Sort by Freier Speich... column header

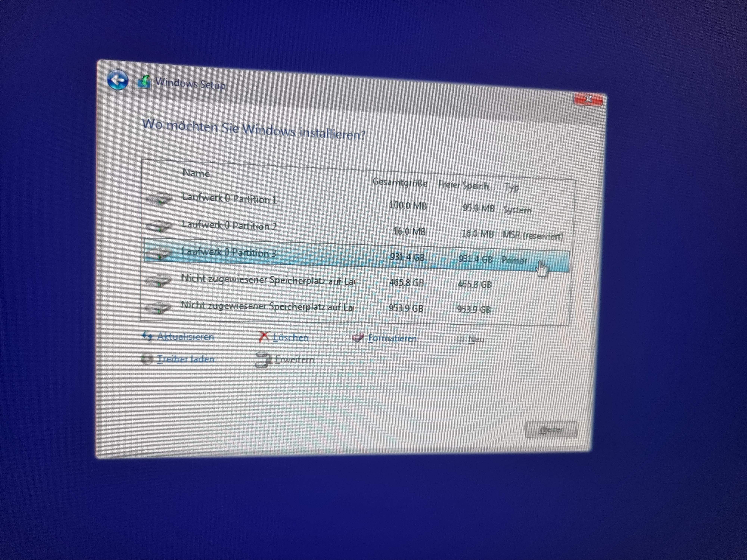(466, 185)
